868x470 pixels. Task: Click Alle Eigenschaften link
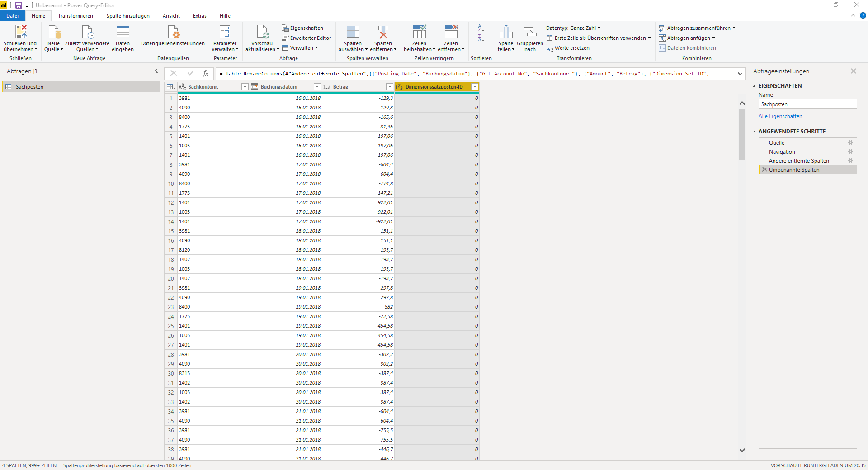[x=780, y=116]
